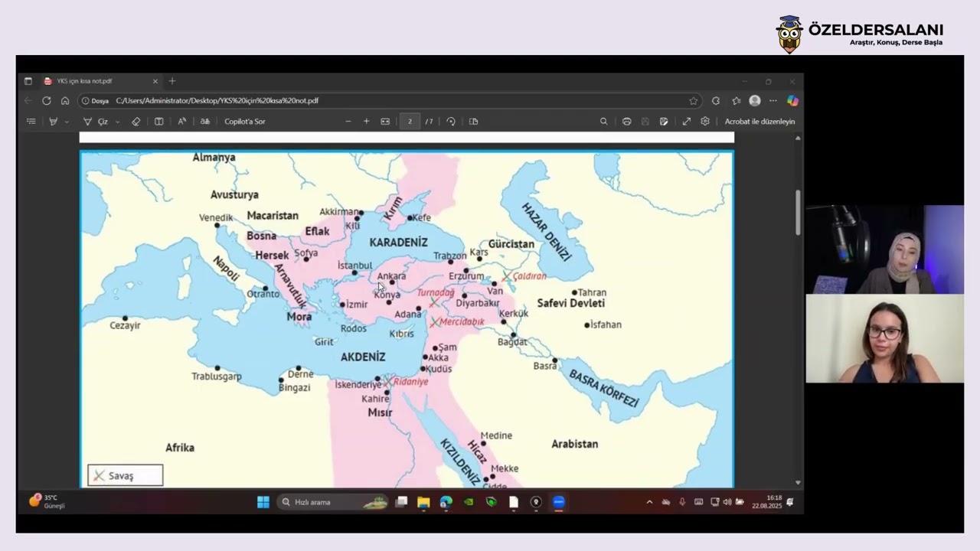Viewport: 980px width, 551px height.
Task: Open PDF settings gear icon
Action: 705,121
